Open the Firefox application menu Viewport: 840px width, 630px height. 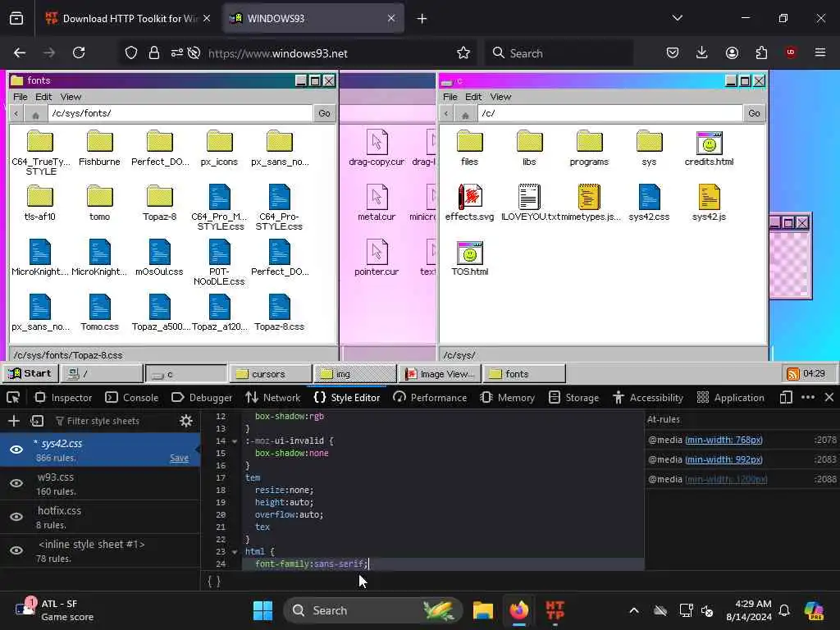pos(820,52)
